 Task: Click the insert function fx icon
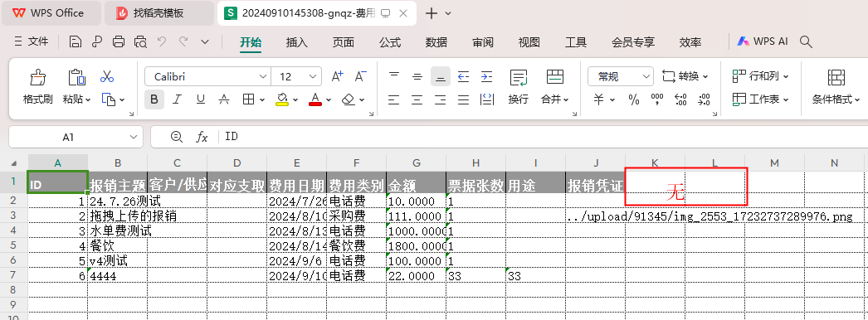tap(202, 137)
